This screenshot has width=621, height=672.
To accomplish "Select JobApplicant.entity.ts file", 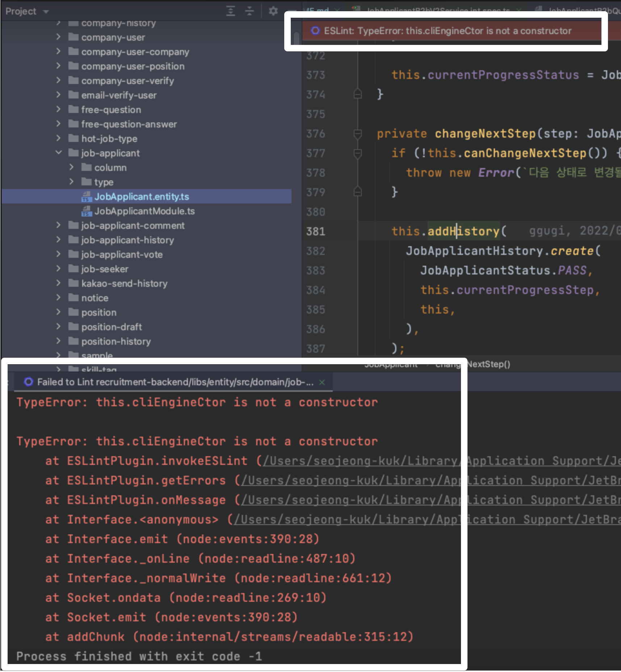I will coord(146,196).
